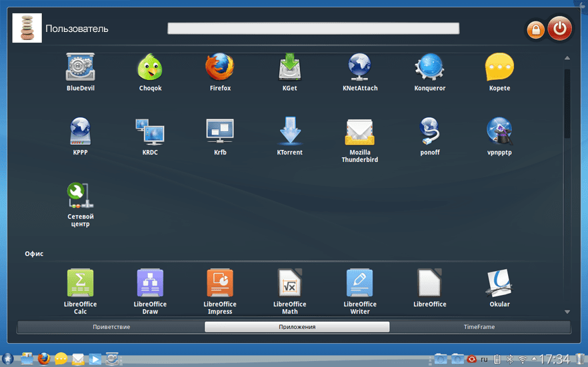Viewport: 588px width, 367px height.
Task: Launch Choqok microblogging client
Action: point(150,72)
